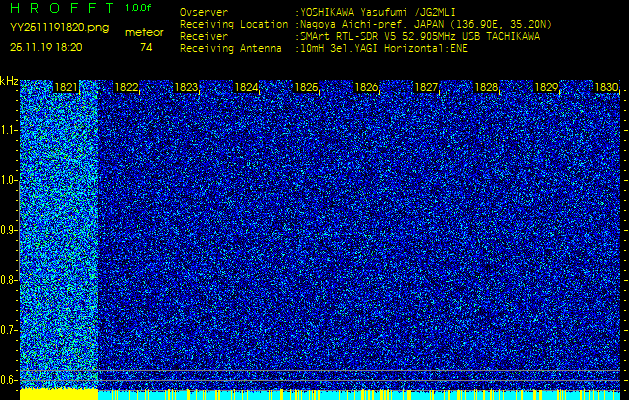This screenshot has height=400, width=629.
Task: Click the 1827 time marker
Action: click(x=426, y=87)
